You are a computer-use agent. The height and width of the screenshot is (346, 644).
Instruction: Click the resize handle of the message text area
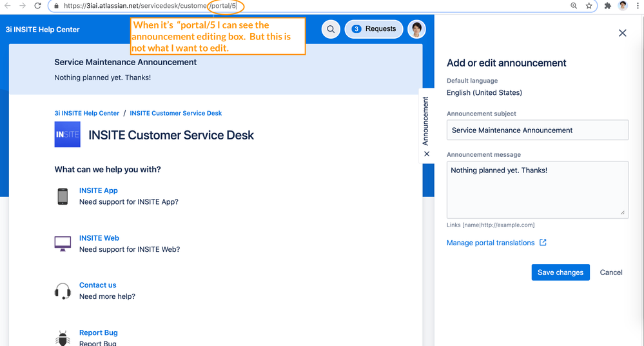[623, 213]
